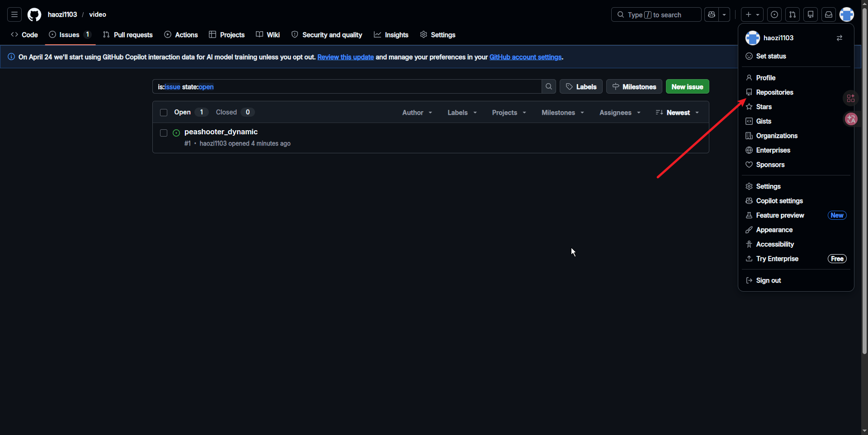Expand Copilot dropdown arrow in header

[x=724, y=14]
